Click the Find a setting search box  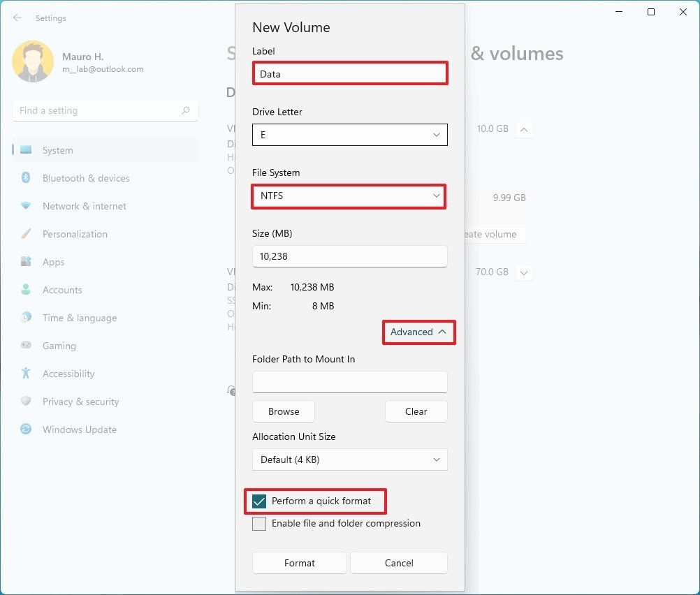pos(105,110)
